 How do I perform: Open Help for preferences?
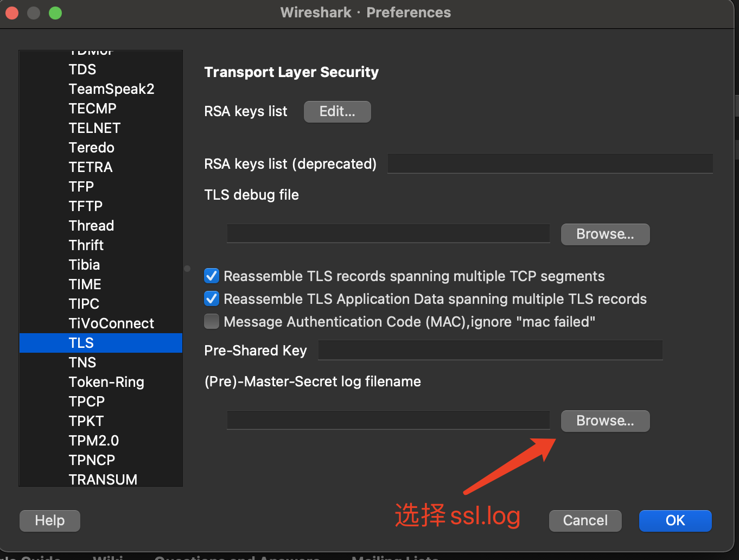click(50, 521)
